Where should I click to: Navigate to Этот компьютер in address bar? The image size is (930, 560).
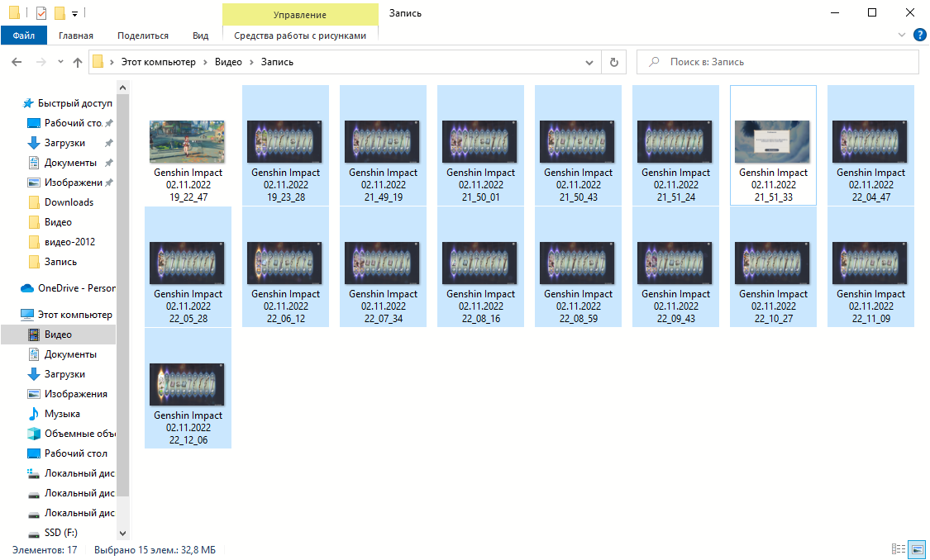(159, 62)
